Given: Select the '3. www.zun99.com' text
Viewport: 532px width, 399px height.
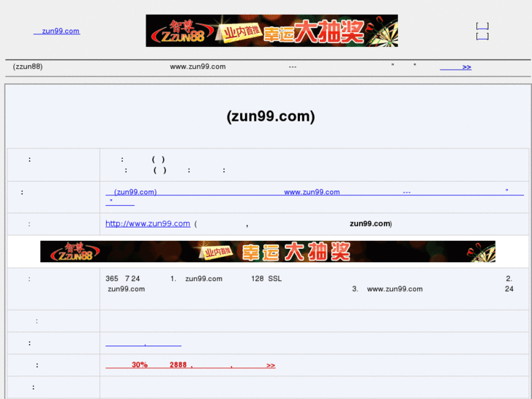Looking at the screenshot, I should (x=387, y=289).
